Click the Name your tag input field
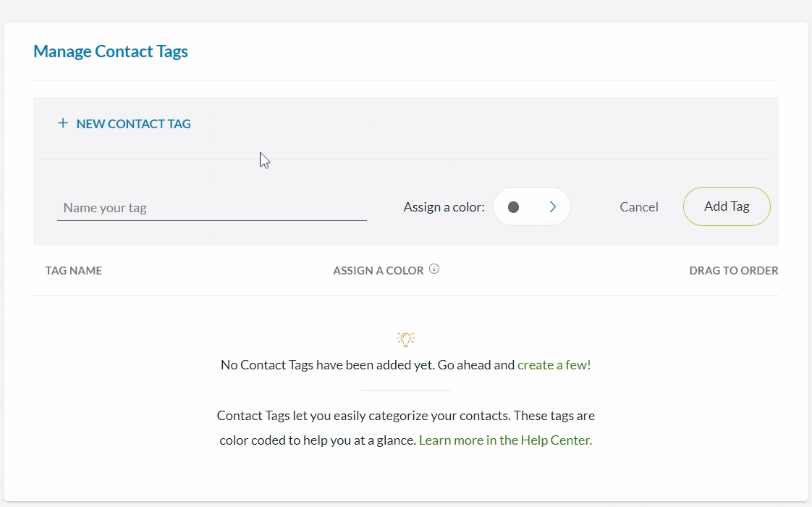 [211, 207]
